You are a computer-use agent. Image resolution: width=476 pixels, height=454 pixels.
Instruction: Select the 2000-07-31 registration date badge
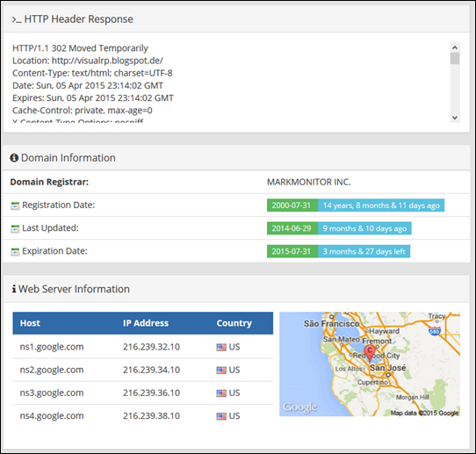pyautogui.click(x=292, y=205)
